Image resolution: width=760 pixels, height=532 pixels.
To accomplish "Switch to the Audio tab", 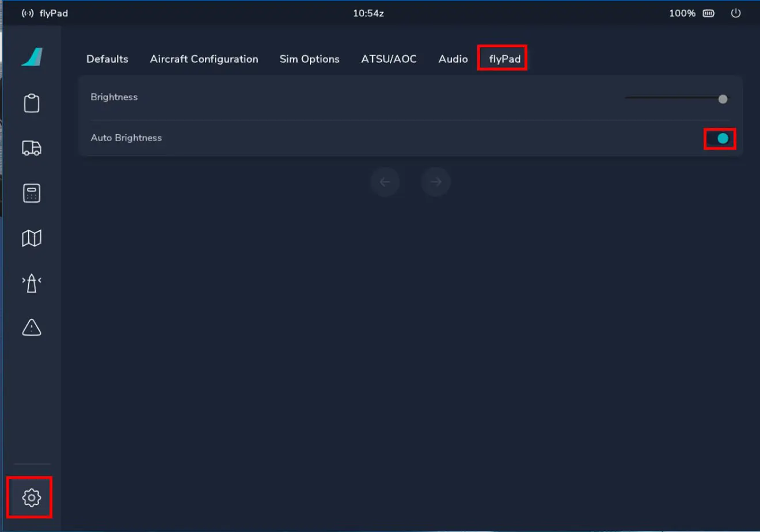I will coord(453,59).
